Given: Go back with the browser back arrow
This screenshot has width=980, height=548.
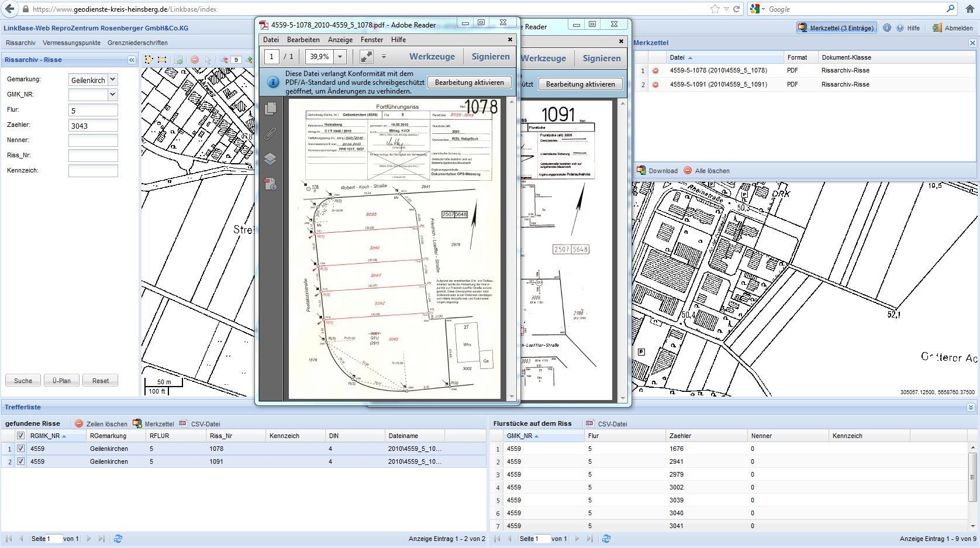Looking at the screenshot, I should tap(9, 9).
